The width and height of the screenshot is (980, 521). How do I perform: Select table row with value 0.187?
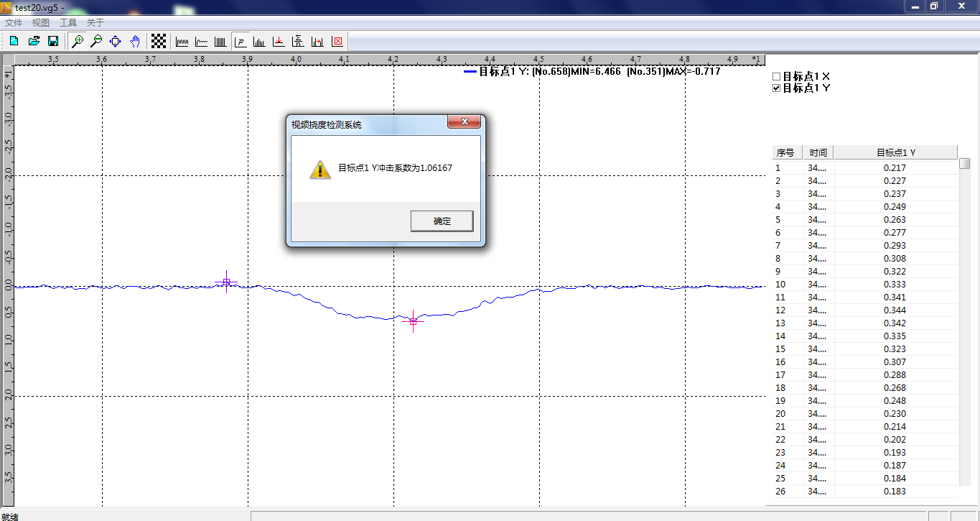pyautogui.click(x=865, y=466)
